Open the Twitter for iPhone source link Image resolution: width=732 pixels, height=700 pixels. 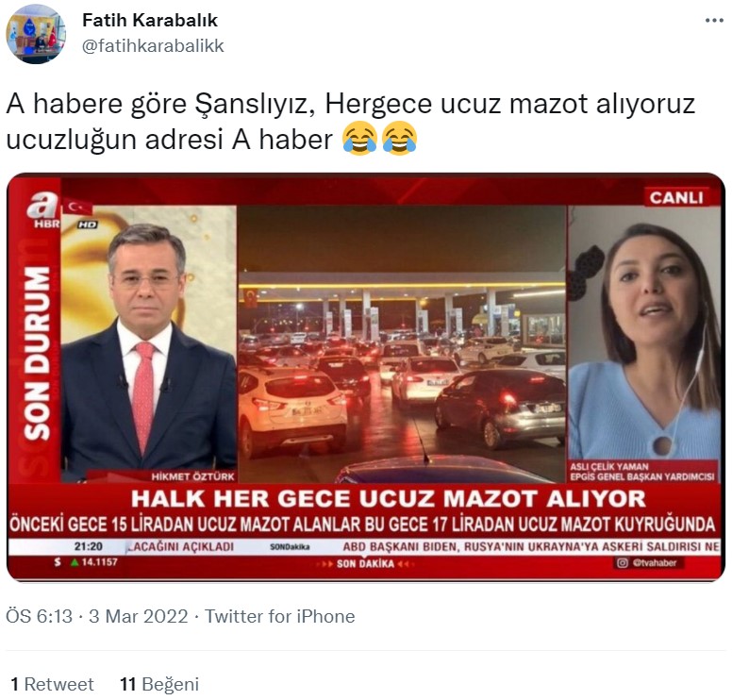click(x=279, y=616)
